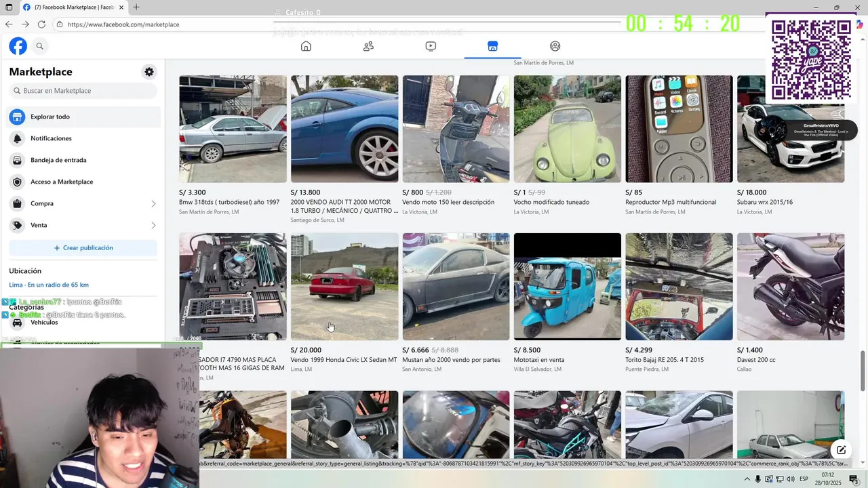Open Davest 200 cc motorcycle photo
The width and height of the screenshot is (868, 488).
coord(791,287)
